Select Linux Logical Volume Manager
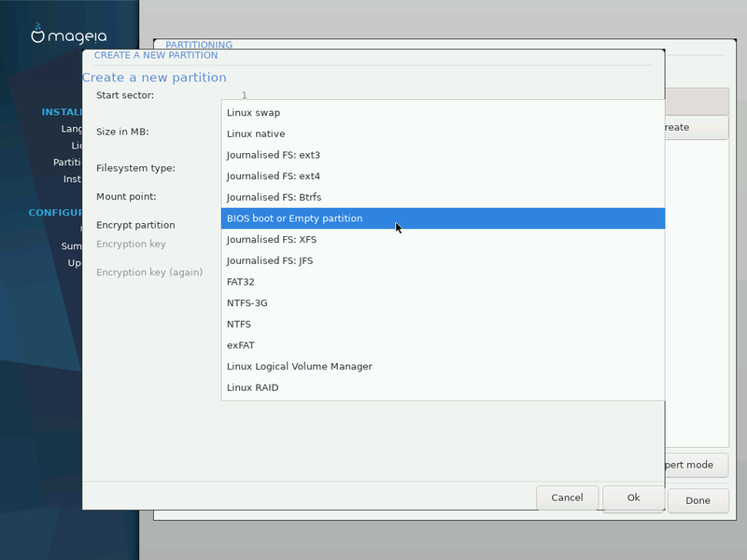747x560 pixels. pyautogui.click(x=299, y=367)
